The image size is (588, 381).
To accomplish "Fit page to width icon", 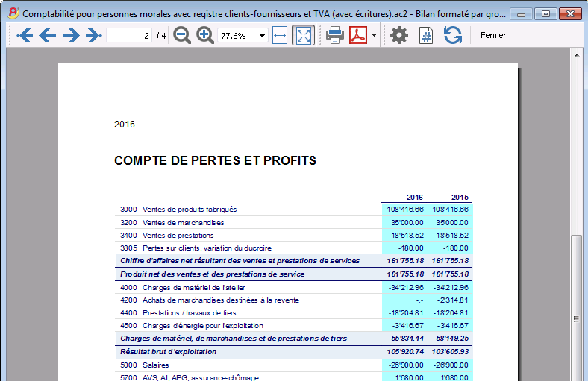I will coord(280,36).
